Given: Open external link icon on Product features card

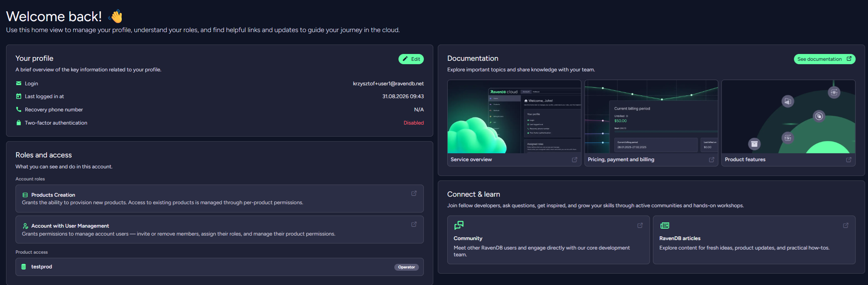Looking at the screenshot, I should [x=849, y=160].
